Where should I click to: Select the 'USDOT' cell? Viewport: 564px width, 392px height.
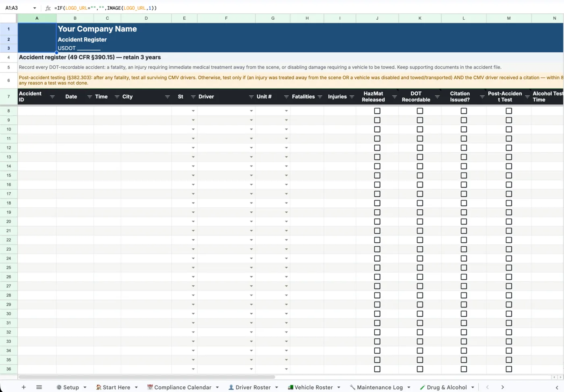(x=79, y=48)
